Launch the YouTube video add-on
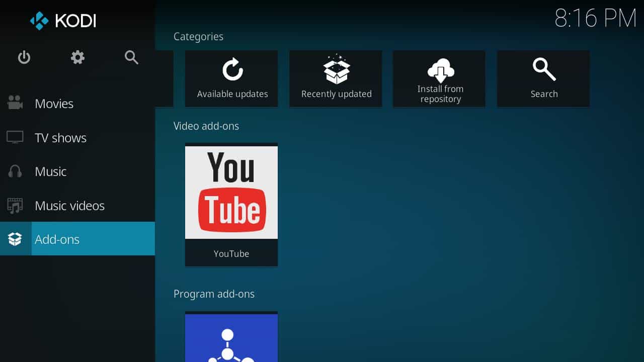This screenshot has width=644, height=362. pos(231,205)
